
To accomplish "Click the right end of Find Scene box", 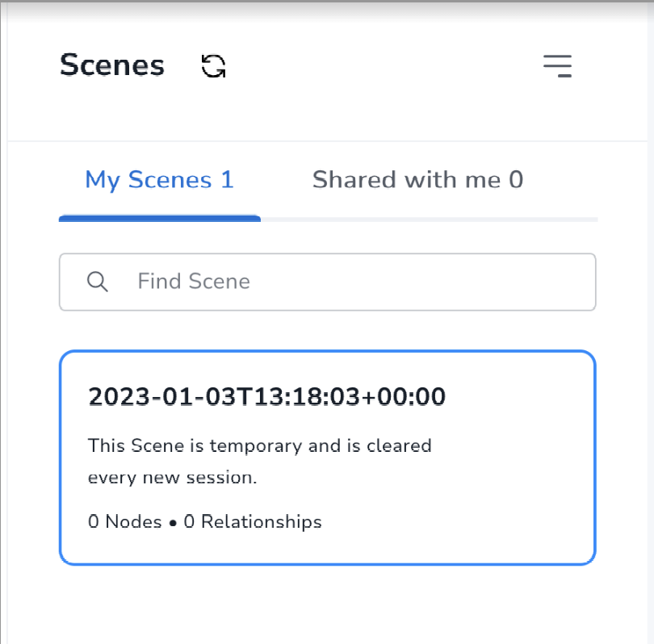I will pos(565,282).
